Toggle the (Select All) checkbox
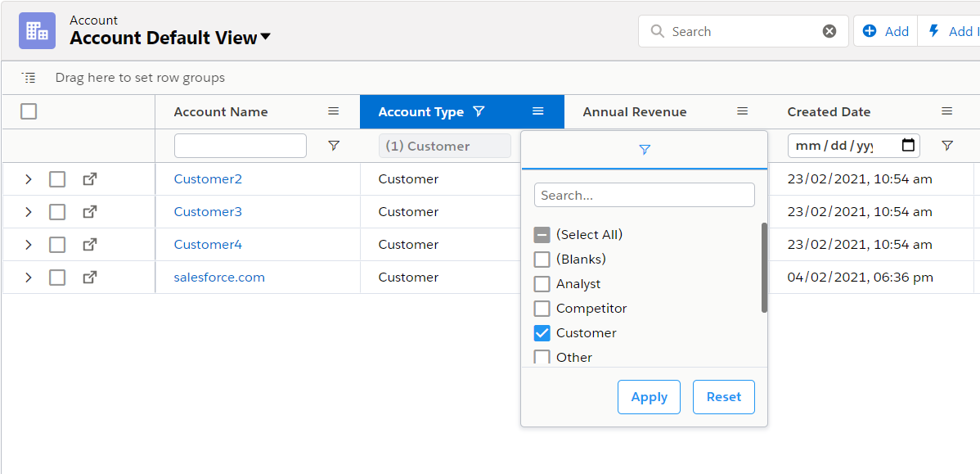The width and height of the screenshot is (980, 474). click(x=542, y=235)
